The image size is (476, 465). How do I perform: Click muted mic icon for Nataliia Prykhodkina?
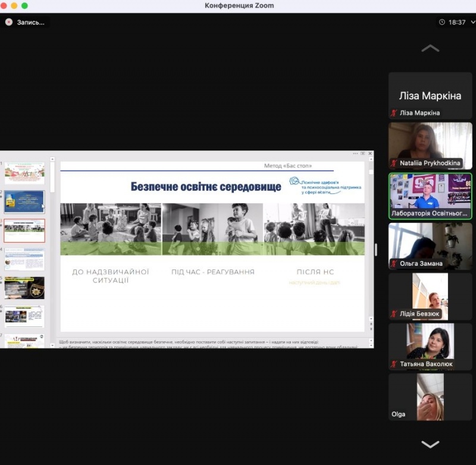click(x=393, y=163)
